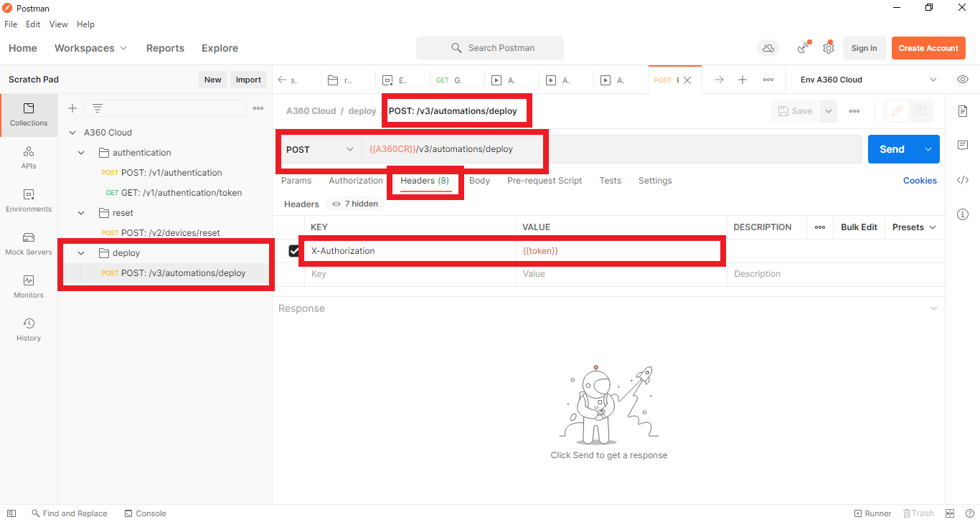Viewport: 980px width, 522px height.
Task: Click the left arrow to scroll tabs back
Action: (x=282, y=80)
